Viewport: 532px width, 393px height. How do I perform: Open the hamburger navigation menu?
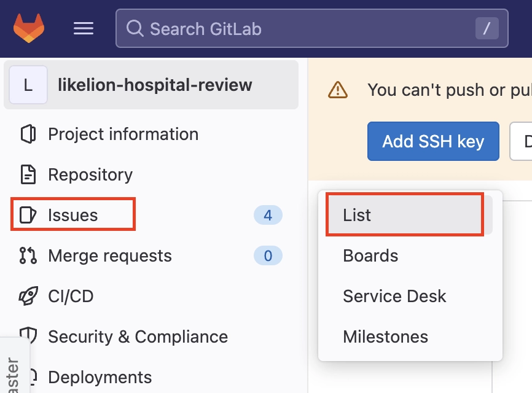tap(84, 28)
